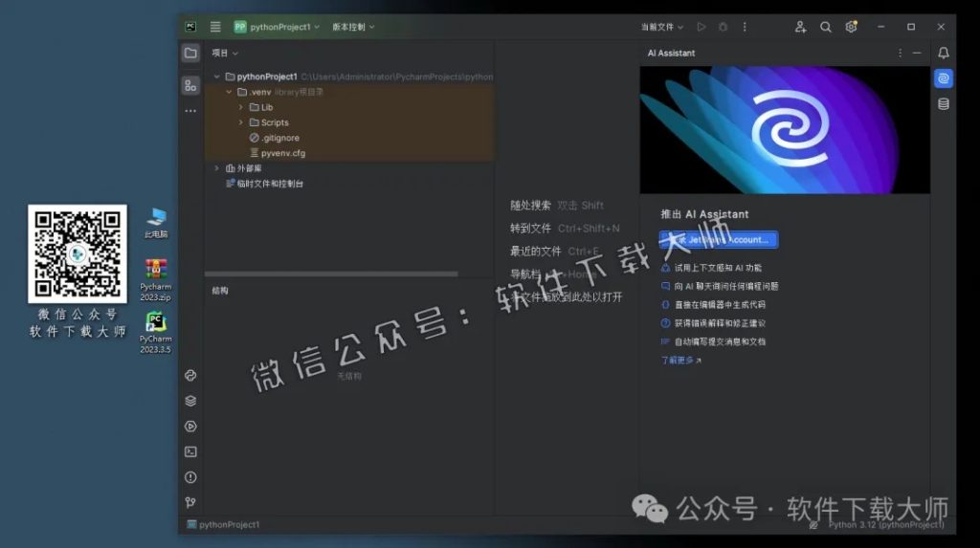The height and width of the screenshot is (548, 980).
Task: Open the main hamburger menu
Action: coord(215,27)
